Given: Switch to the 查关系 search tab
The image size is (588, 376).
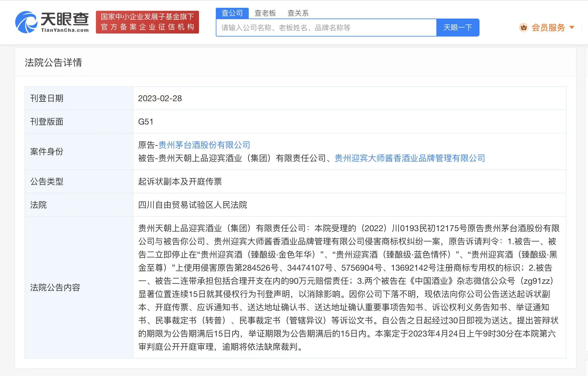Looking at the screenshot, I should [298, 13].
